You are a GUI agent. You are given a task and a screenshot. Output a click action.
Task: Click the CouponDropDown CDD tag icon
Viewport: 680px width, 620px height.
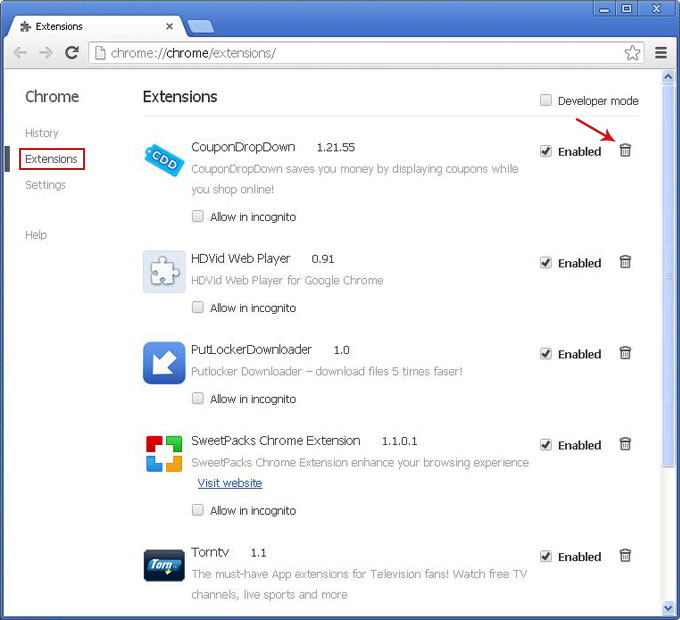coord(164,160)
